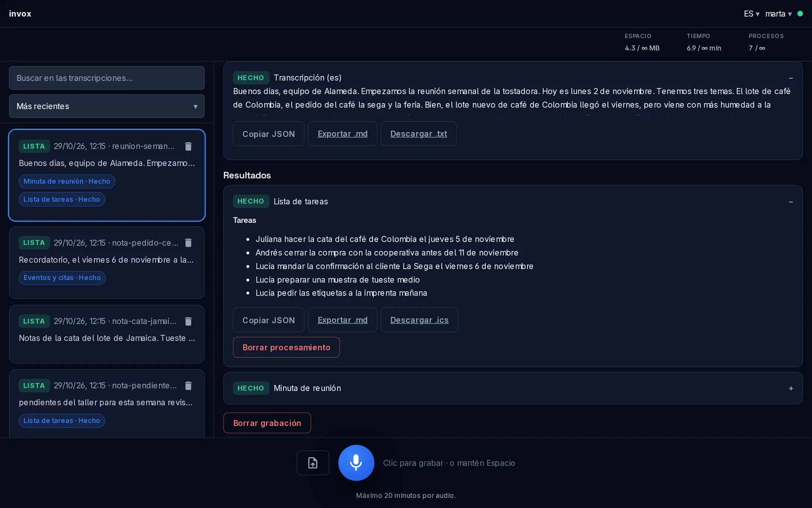This screenshot has width=812, height=508.
Task: Open Lista de tareas tag on reunion-seman card
Action: pos(62,199)
